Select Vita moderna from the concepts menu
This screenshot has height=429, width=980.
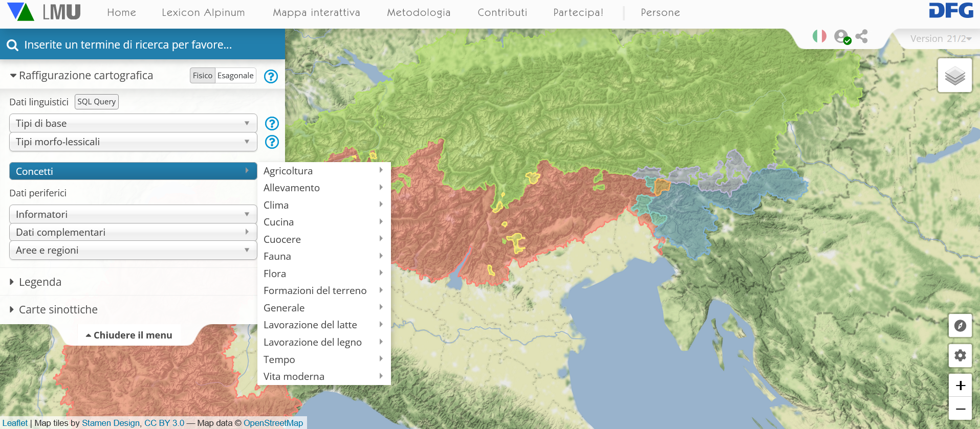click(324, 376)
